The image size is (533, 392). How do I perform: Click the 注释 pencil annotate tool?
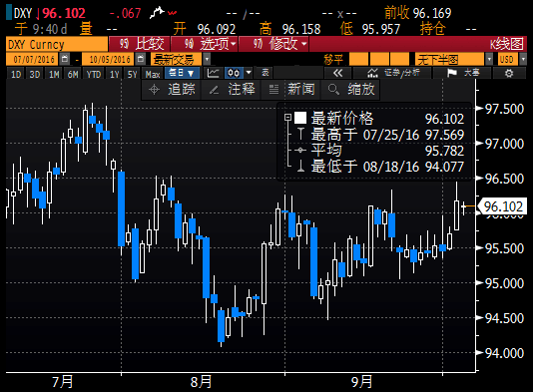232,90
